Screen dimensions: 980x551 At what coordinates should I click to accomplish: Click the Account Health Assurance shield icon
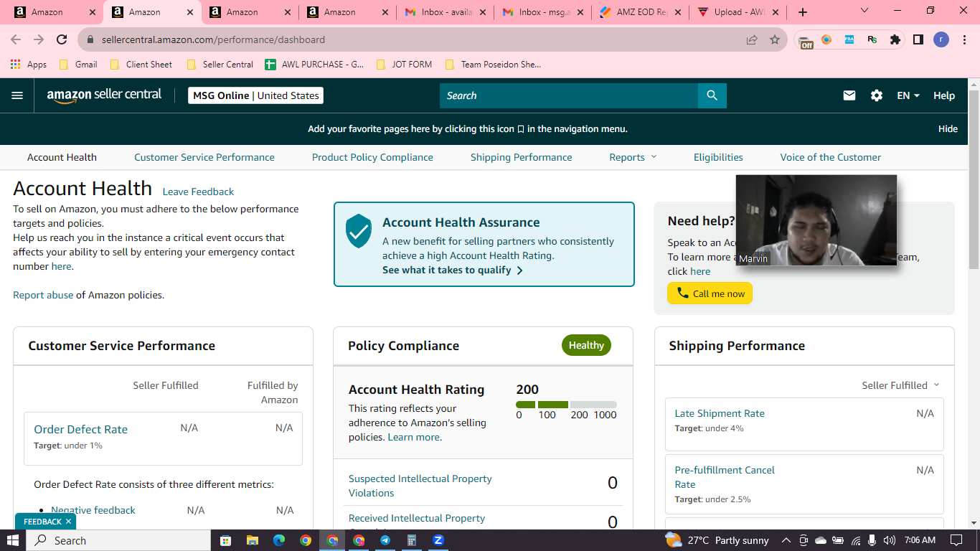click(359, 231)
